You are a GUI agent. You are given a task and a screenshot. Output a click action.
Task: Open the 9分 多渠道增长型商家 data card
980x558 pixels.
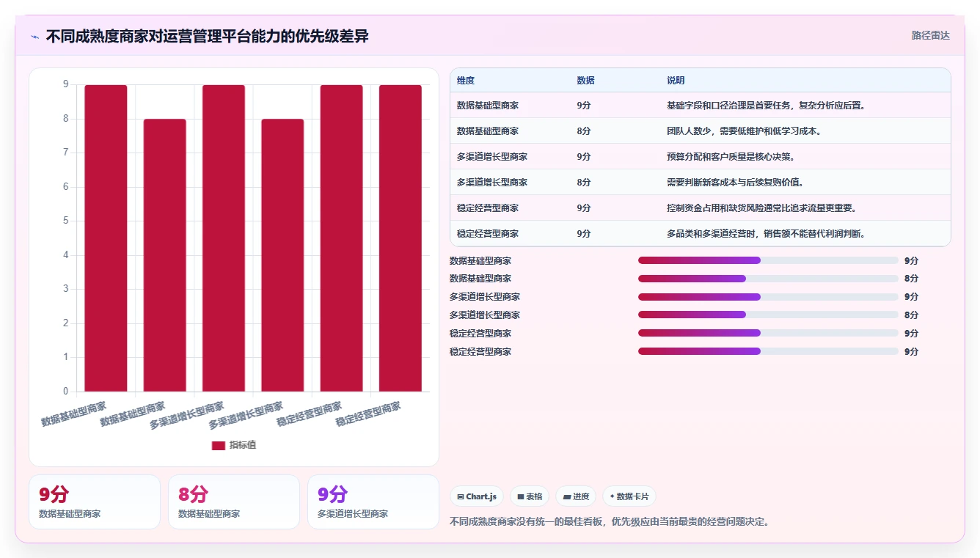373,502
